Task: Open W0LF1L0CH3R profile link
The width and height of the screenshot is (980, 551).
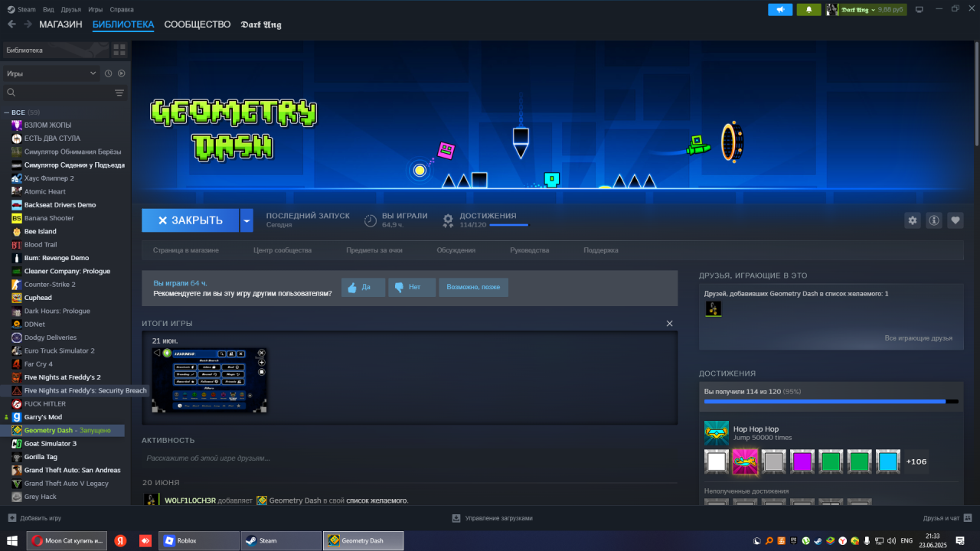Action: tap(191, 500)
